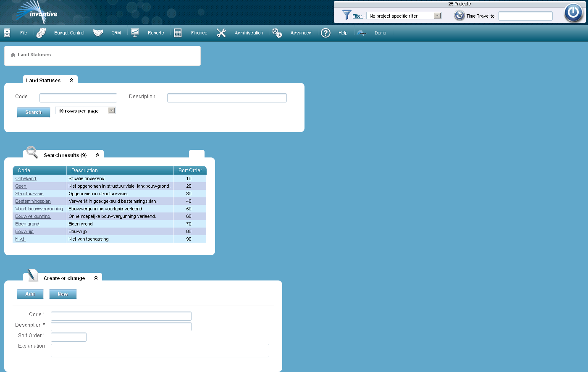The width and height of the screenshot is (588, 372).
Task: Collapse the Search results panel
Action: pyautogui.click(x=97, y=155)
